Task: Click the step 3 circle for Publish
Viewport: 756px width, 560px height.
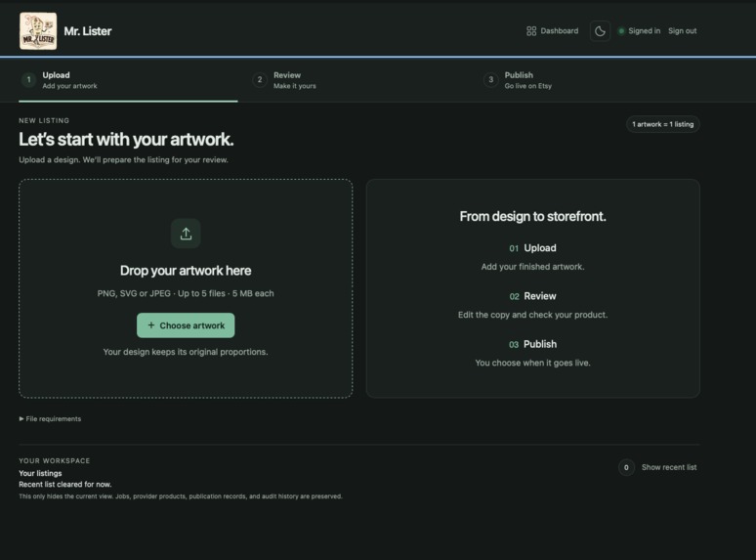Action: pyautogui.click(x=491, y=79)
